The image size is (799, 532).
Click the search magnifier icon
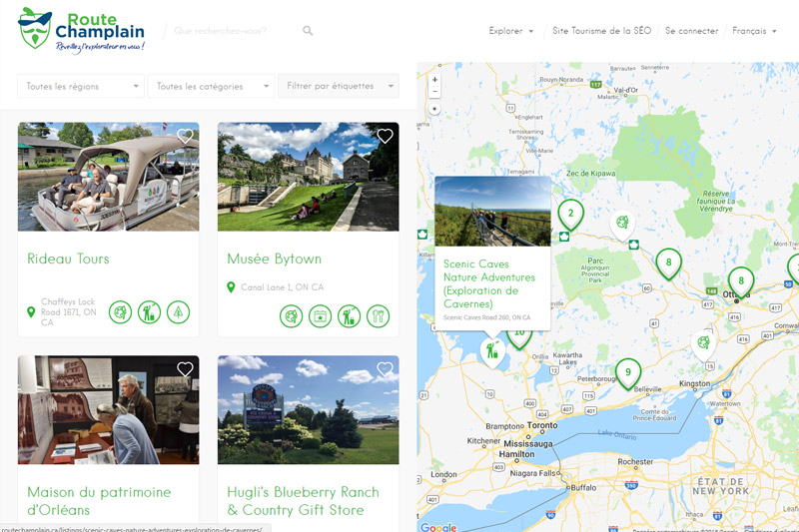pyautogui.click(x=308, y=31)
